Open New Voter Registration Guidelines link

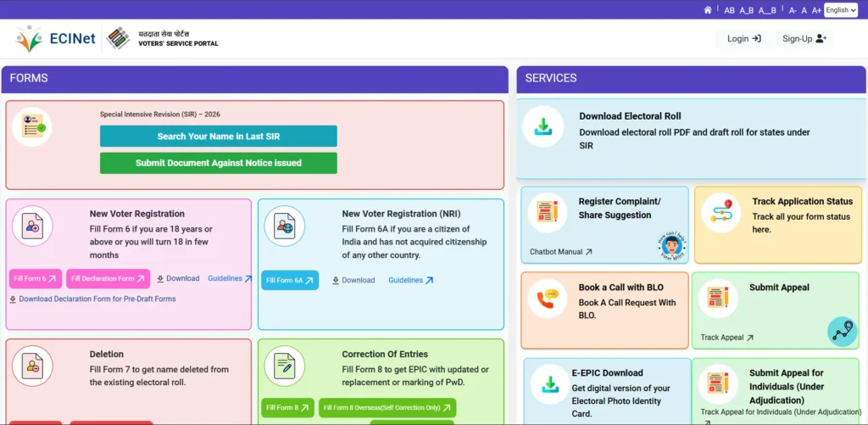(x=230, y=278)
